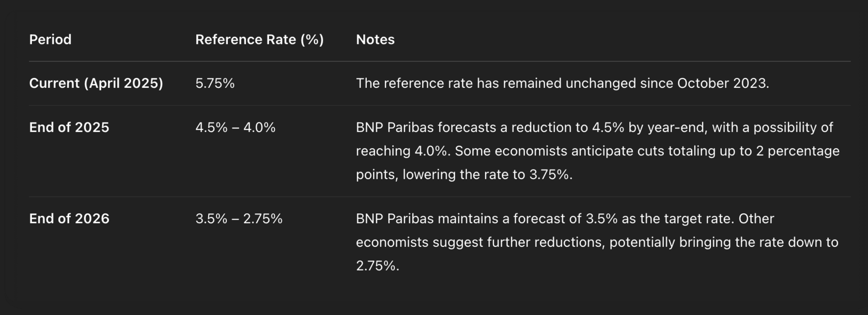The width and height of the screenshot is (868, 315).
Task: Click the note about rate unchanged since 2023
Action: pyautogui.click(x=562, y=83)
